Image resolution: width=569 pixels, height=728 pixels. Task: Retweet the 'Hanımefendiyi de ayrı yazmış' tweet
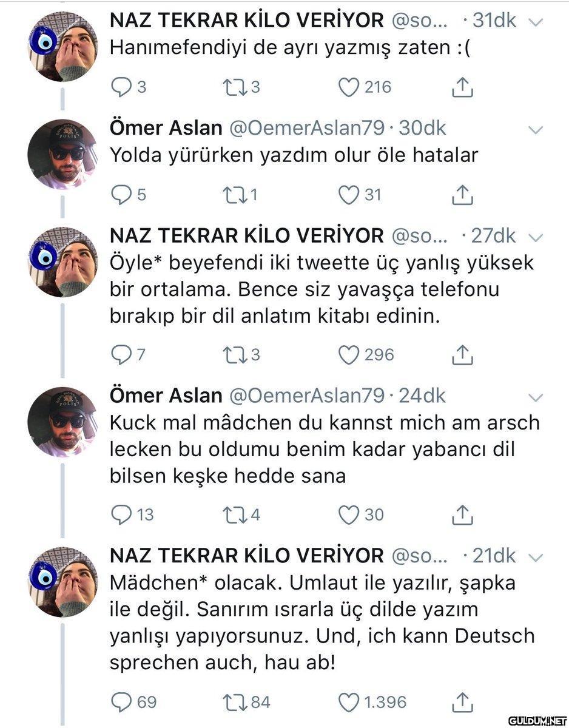tap(232, 88)
